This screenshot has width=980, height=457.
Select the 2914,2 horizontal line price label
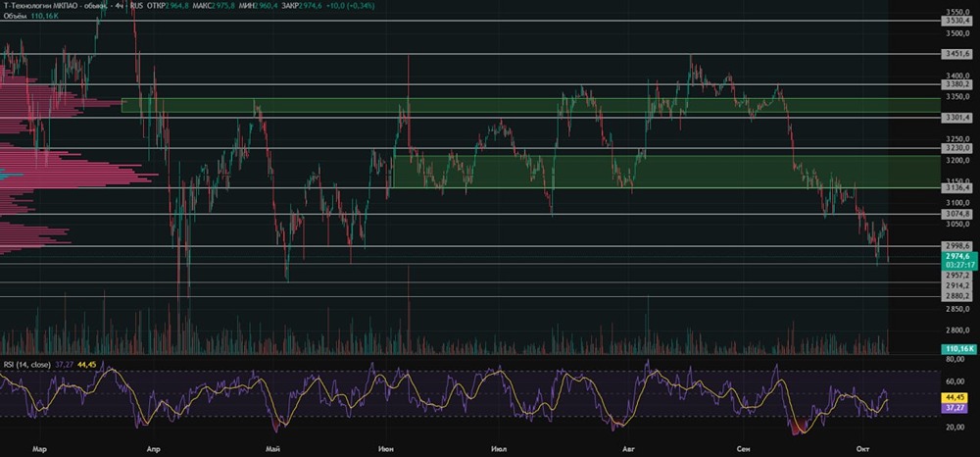pyautogui.click(x=957, y=285)
